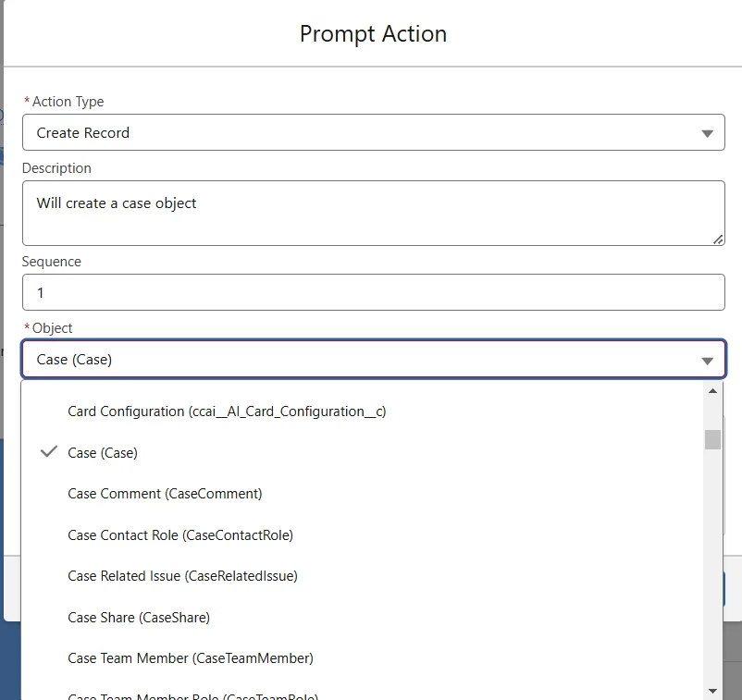
Task: Select Case Share (CaseShare) option
Action: 139,618
